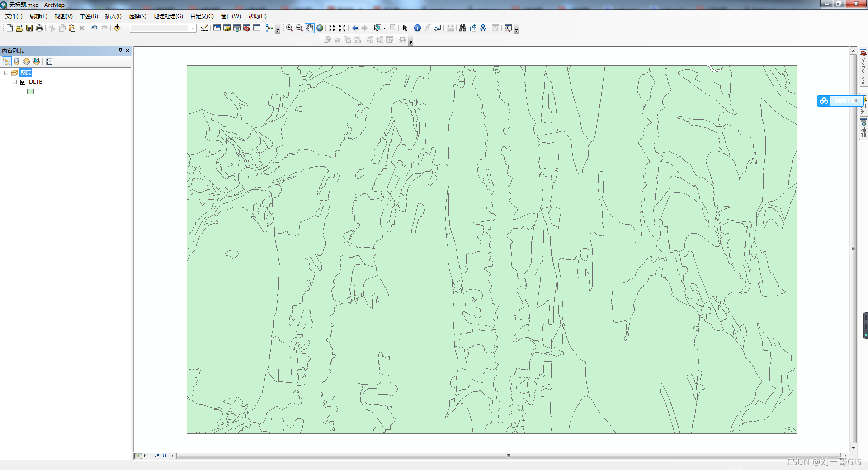Image resolution: width=868 pixels, height=470 pixels.
Task: Open the Table of Contents options button
Action: (x=49, y=61)
